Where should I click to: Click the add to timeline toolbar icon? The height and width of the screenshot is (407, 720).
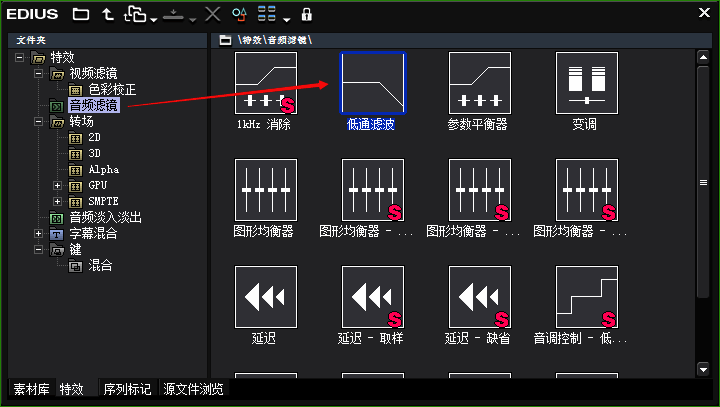point(135,15)
